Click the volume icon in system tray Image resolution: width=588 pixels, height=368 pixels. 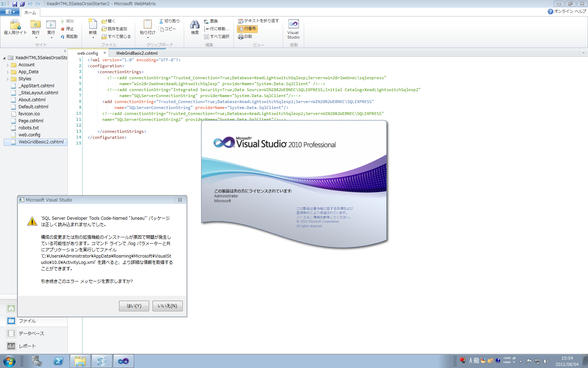tap(546, 361)
